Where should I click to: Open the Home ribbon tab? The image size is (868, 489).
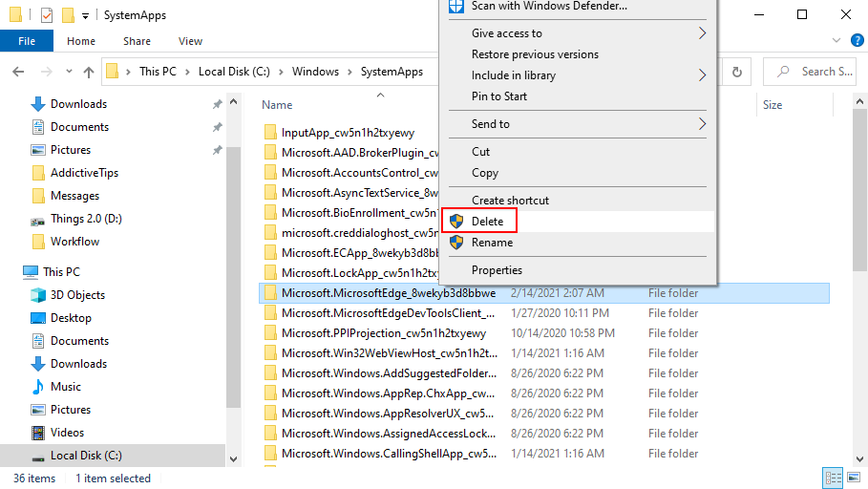tap(81, 41)
